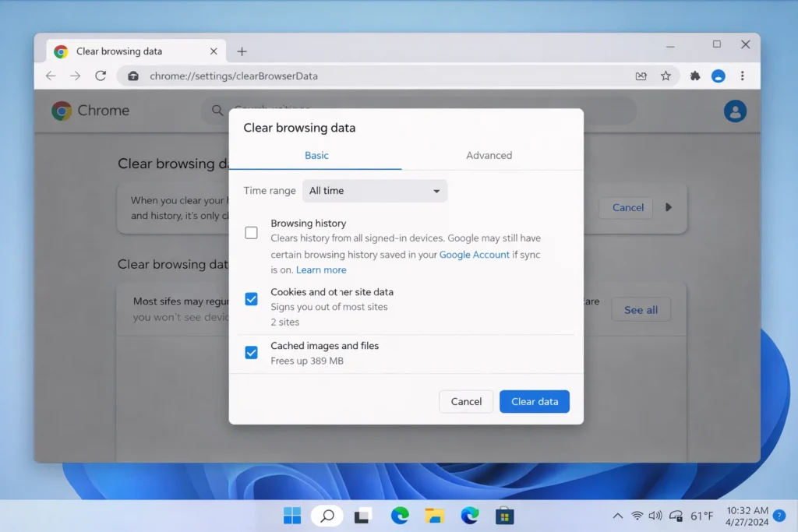Click the back navigation arrow
Image resolution: width=798 pixels, height=532 pixels.
(51, 76)
